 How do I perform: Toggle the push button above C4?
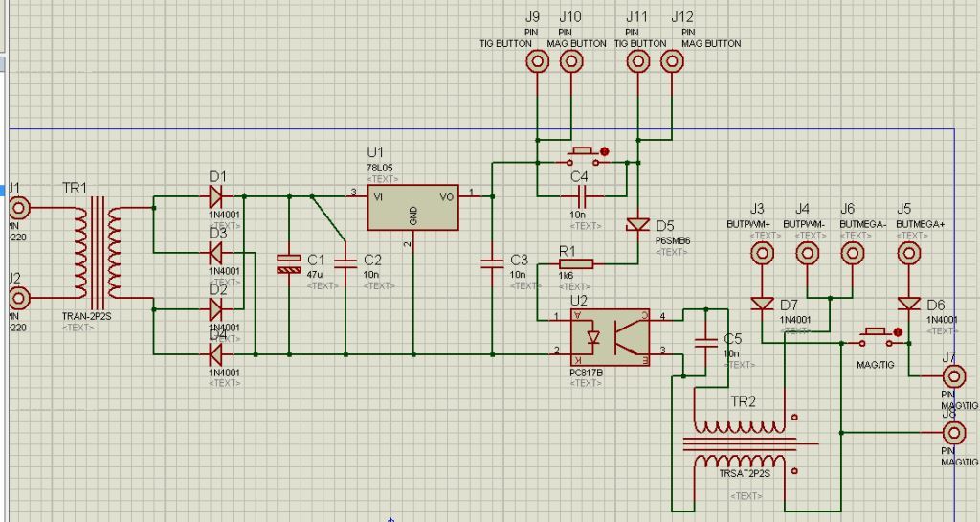tap(586, 156)
